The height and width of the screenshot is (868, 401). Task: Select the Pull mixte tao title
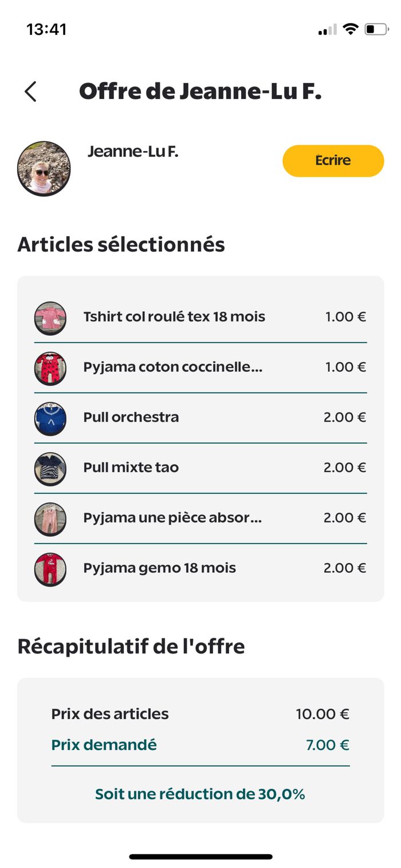click(131, 467)
